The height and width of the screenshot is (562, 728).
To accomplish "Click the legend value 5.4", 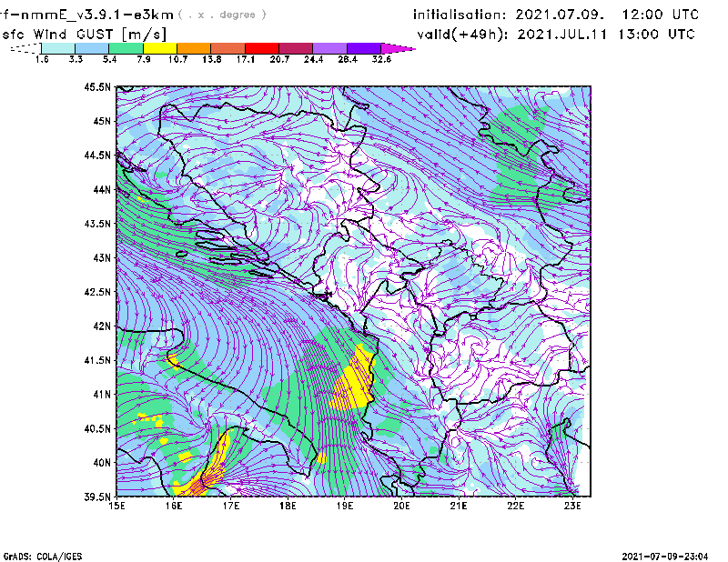I will pos(109,59).
